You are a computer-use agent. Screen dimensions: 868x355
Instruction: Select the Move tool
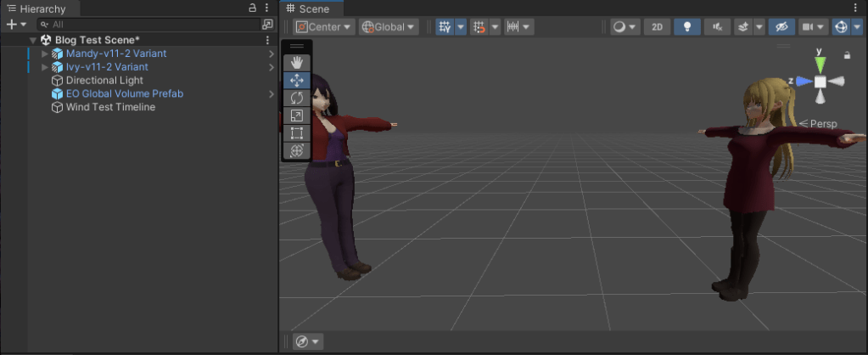(x=297, y=81)
